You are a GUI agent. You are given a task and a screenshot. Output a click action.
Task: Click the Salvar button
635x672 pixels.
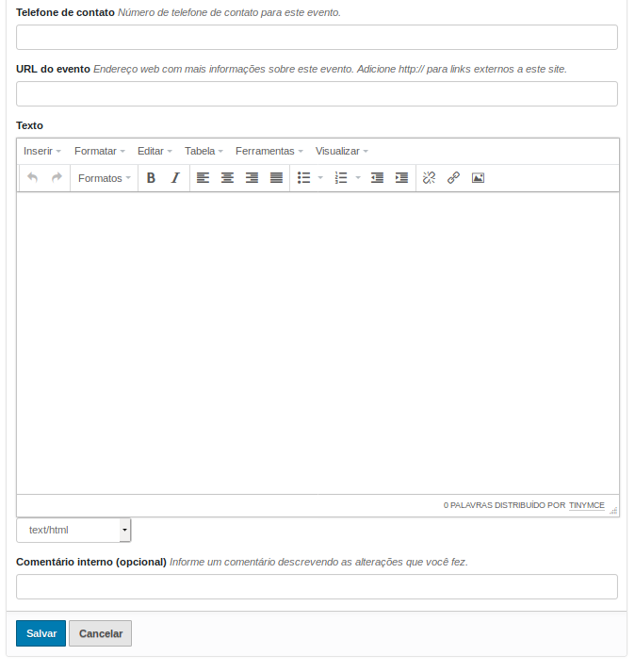[41, 633]
